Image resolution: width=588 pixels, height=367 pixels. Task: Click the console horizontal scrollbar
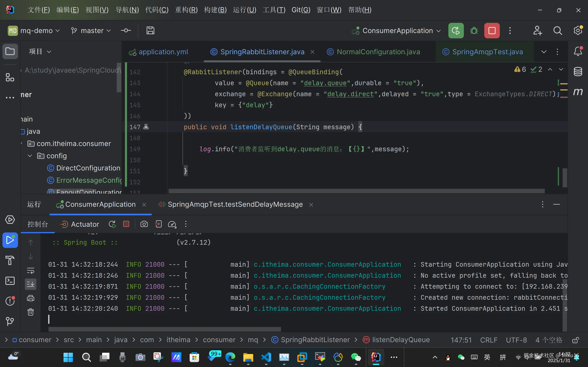point(165,329)
